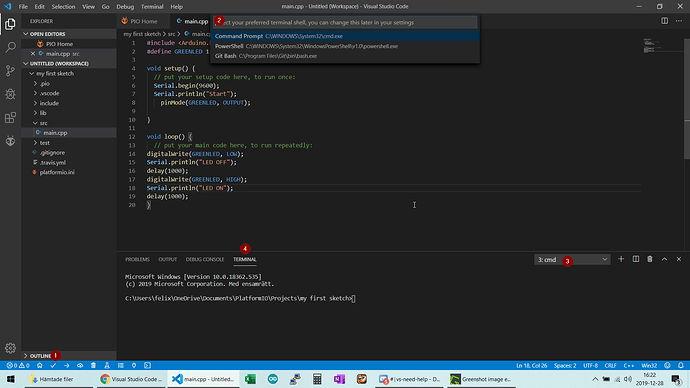Viewport: 690px width, 388px height.
Task: Choose PowerShell as terminal shell
Action: [345, 46]
